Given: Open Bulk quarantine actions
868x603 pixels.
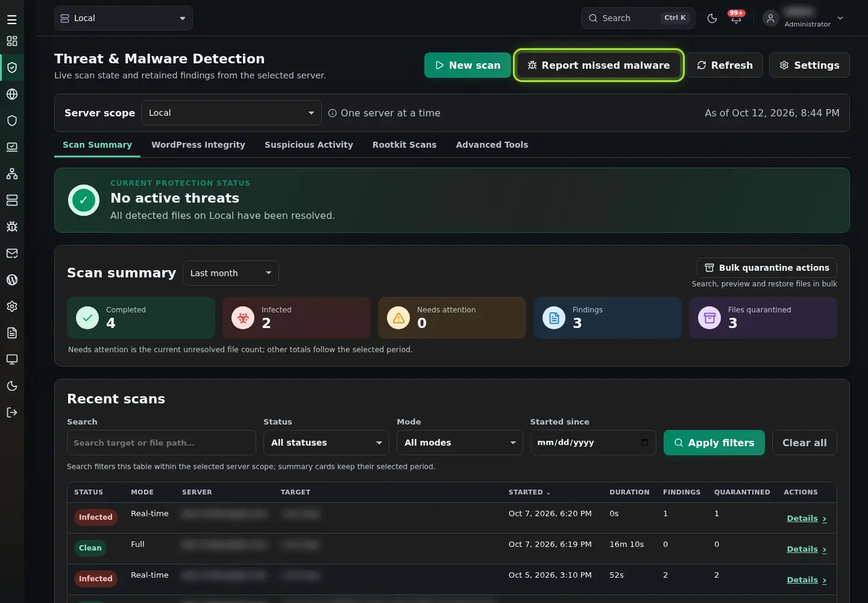Looking at the screenshot, I should [767, 268].
